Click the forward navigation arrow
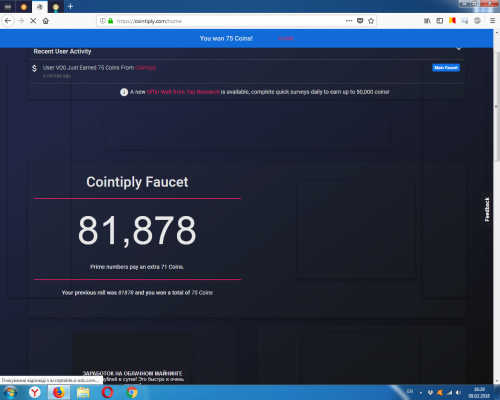This screenshot has height=400, width=500. (x=21, y=21)
